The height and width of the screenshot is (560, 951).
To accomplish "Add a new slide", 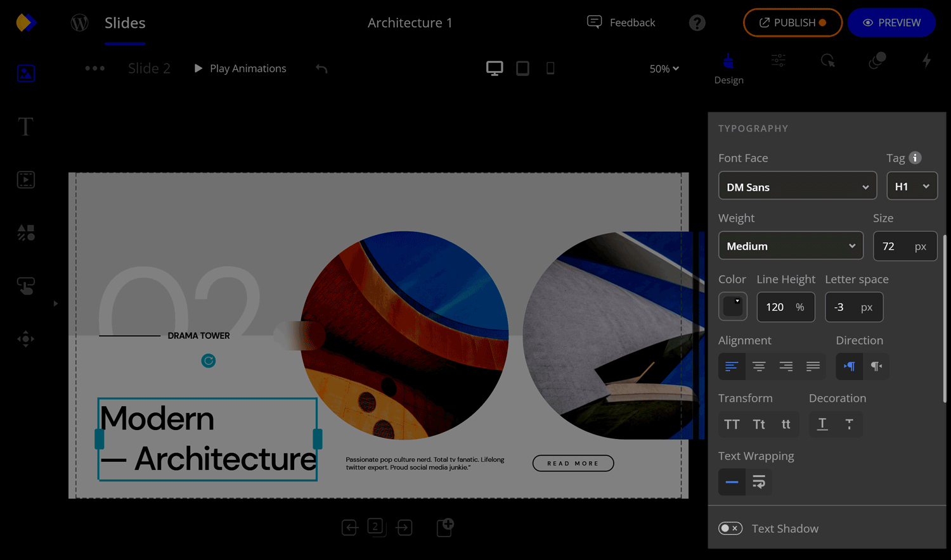I will coord(445,527).
